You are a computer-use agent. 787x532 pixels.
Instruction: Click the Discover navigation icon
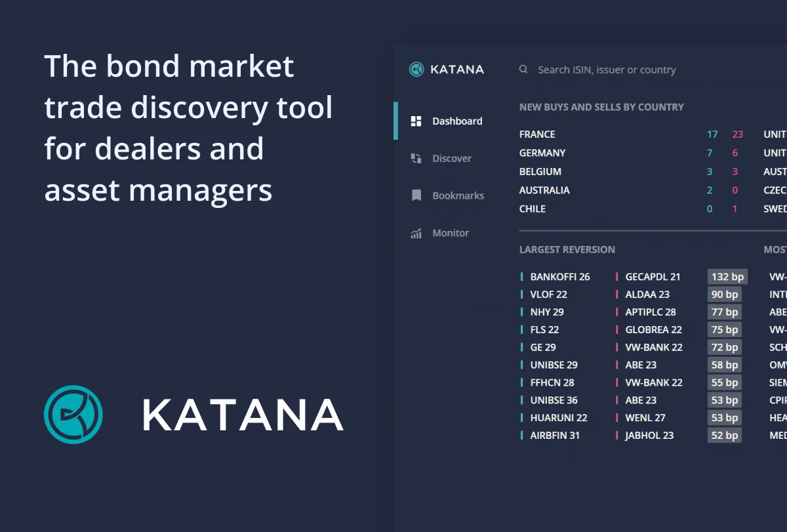[x=416, y=158]
